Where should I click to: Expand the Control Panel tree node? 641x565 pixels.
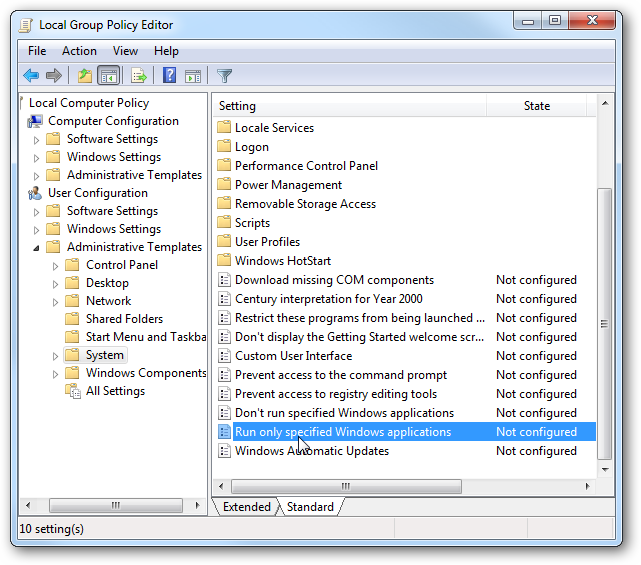55,266
